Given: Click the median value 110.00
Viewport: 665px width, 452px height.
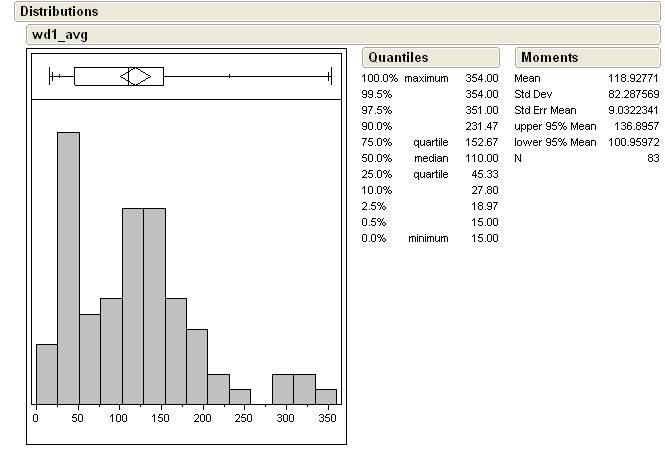Looking at the screenshot, I should click(x=481, y=158).
